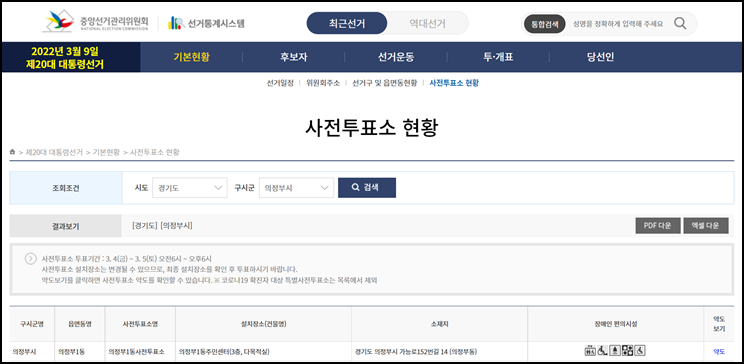Click the 약도 보기 column header

coord(719,324)
